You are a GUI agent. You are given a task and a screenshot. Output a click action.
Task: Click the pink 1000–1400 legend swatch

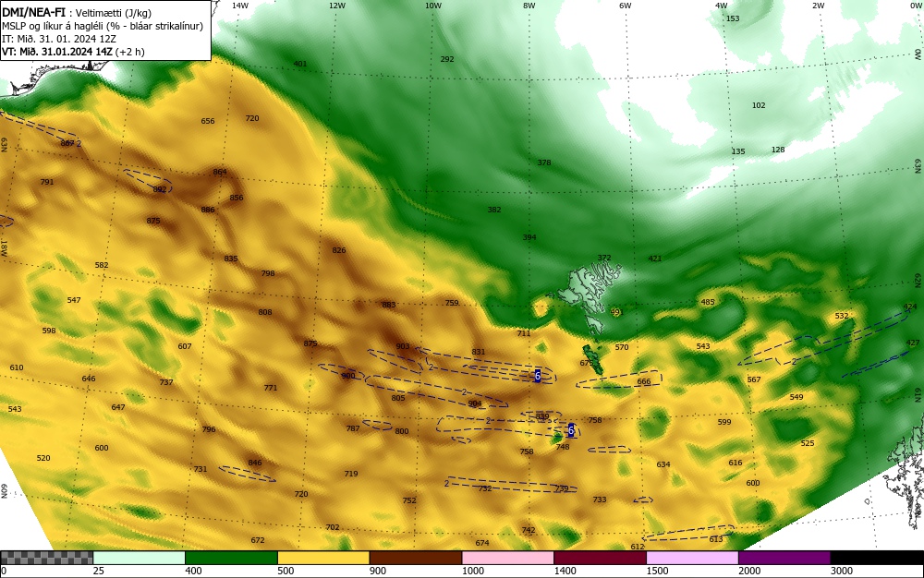507,558
